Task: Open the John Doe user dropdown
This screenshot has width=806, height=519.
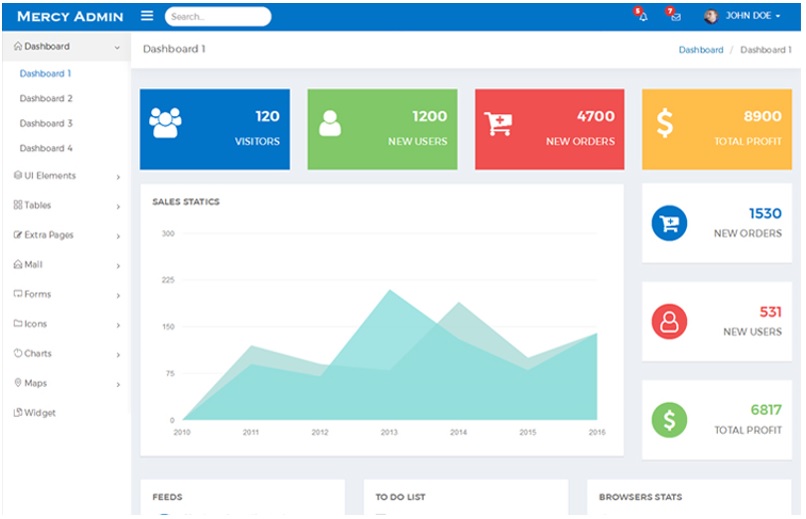Action: click(x=744, y=16)
